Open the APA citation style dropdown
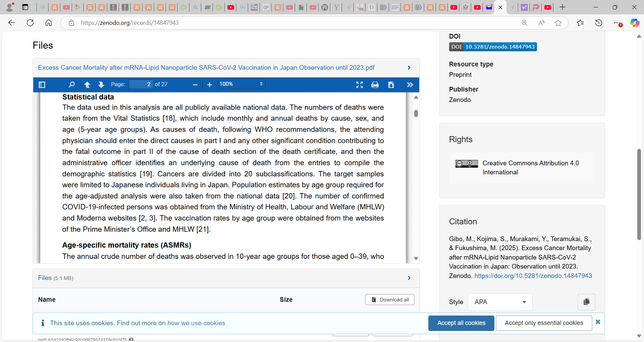Image resolution: width=644 pixels, height=342 pixels. coord(500,302)
